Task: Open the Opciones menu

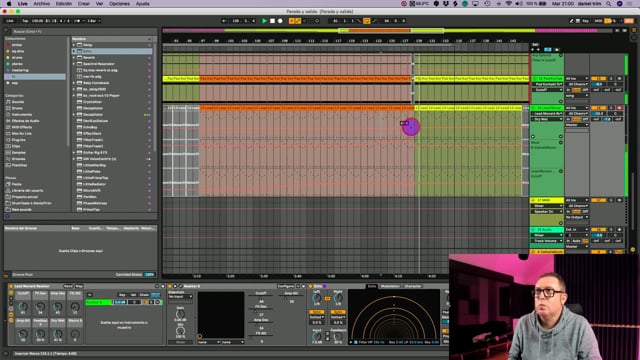Action: coord(119,4)
